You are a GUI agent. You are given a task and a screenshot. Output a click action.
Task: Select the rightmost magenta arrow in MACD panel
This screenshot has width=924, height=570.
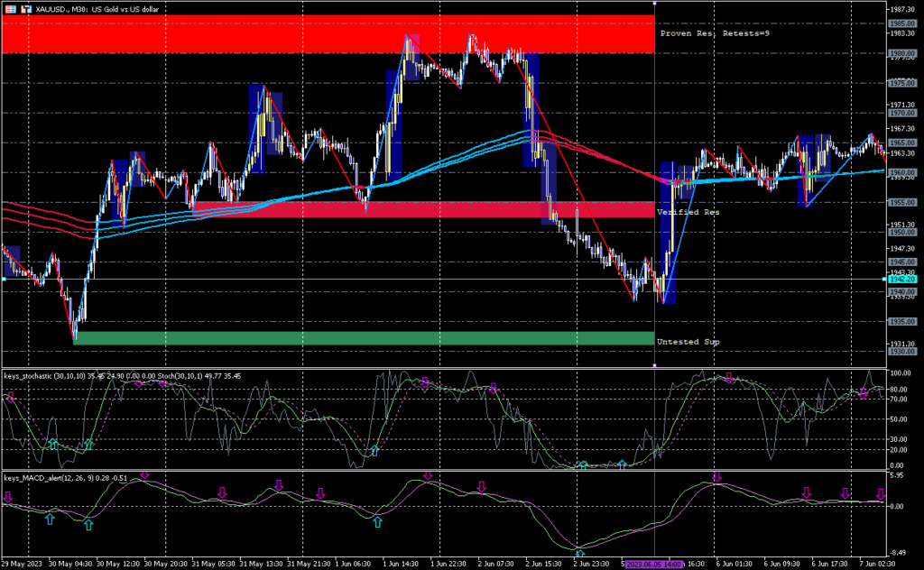coord(882,494)
